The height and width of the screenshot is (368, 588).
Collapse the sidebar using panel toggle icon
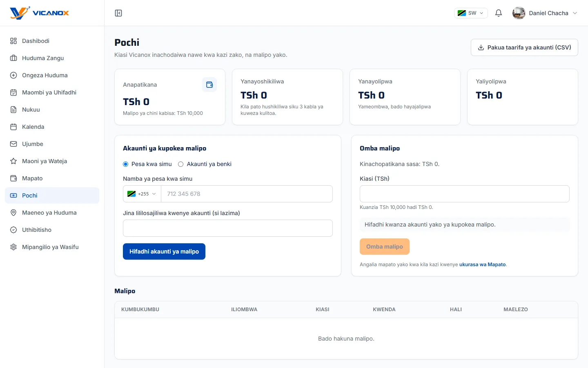(118, 13)
